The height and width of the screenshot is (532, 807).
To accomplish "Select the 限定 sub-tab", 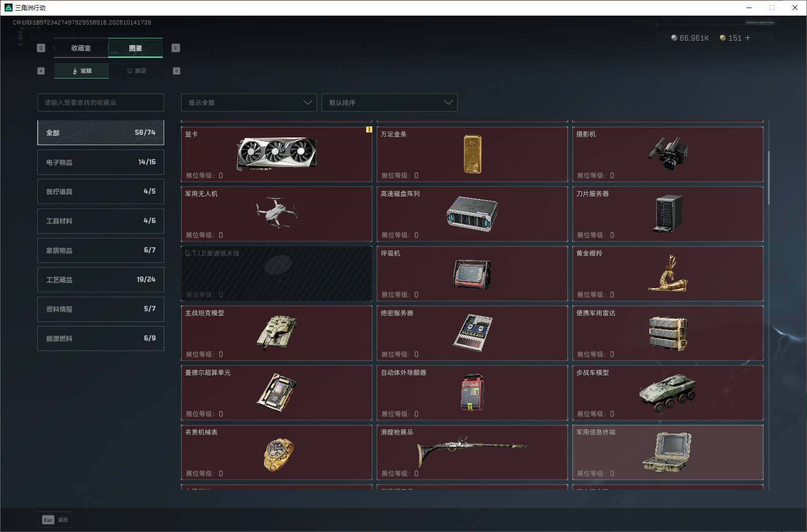I will pos(137,71).
